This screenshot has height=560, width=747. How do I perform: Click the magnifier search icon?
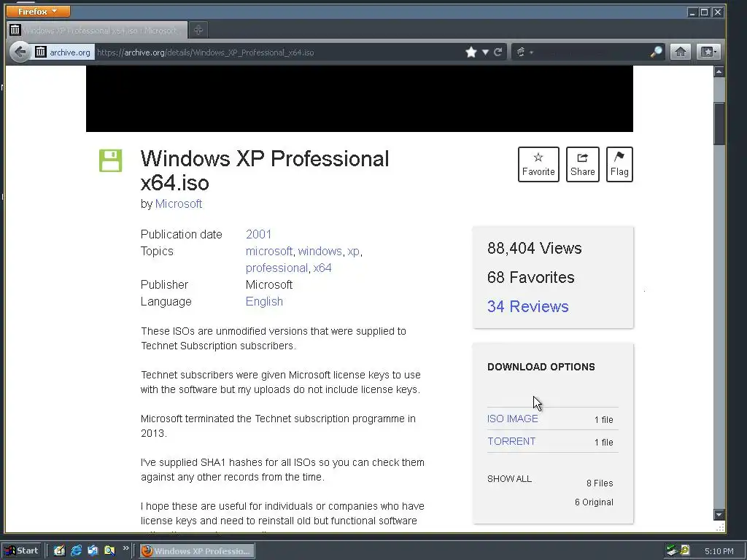click(x=657, y=52)
